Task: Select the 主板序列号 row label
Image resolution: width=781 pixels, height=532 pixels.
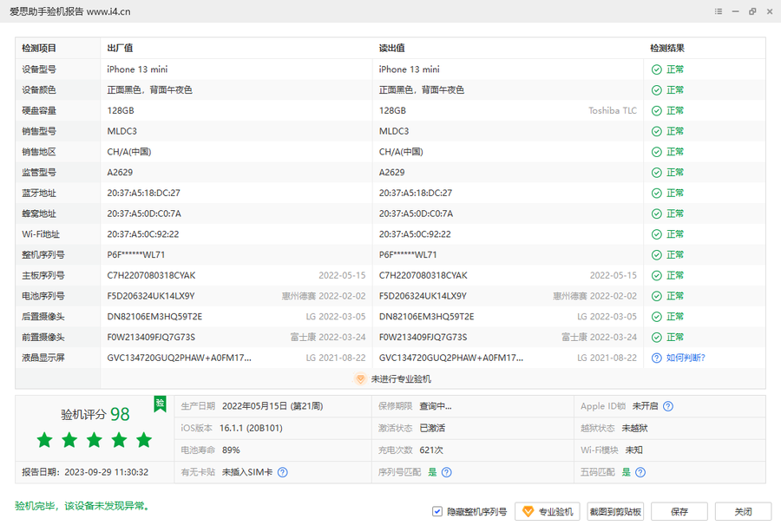Action: pyautogui.click(x=43, y=275)
